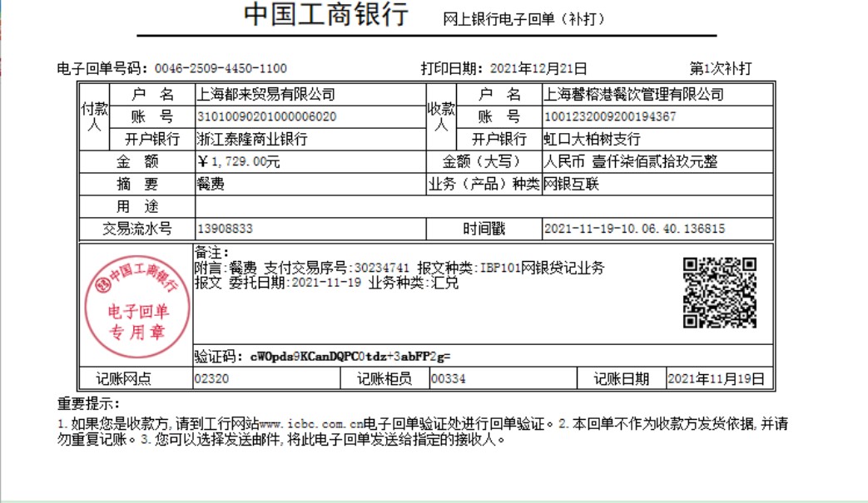
Task: Click the receipt number 0046-2509-4450-1100
Action: (221, 68)
